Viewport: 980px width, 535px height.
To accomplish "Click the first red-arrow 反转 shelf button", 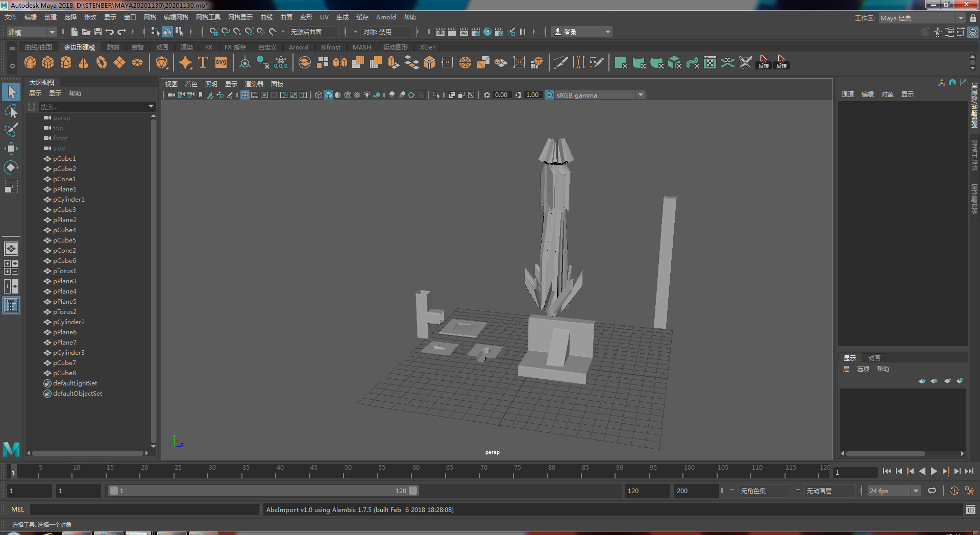I will (x=764, y=63).
